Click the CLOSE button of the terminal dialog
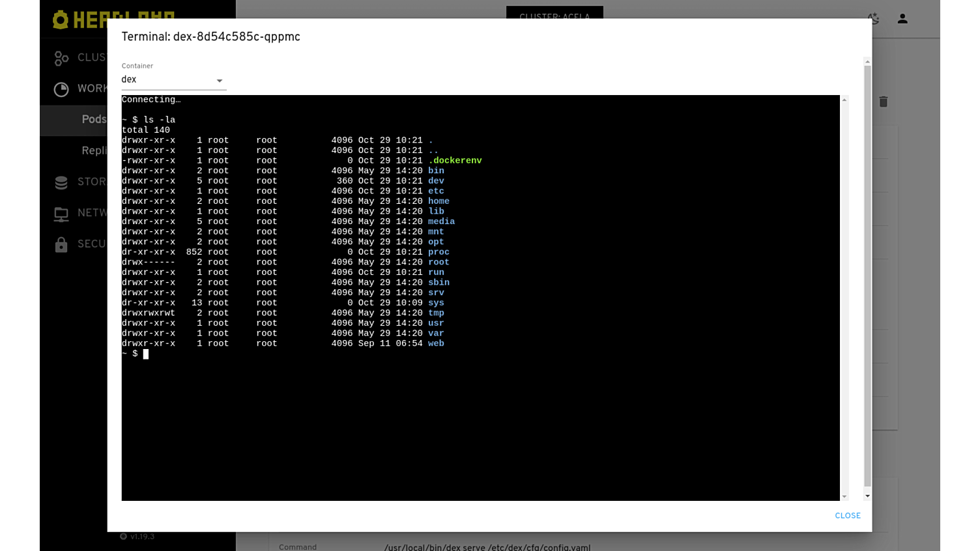This screenshot has height=551, width=980. pyautogui.click(x=848, y=515)
